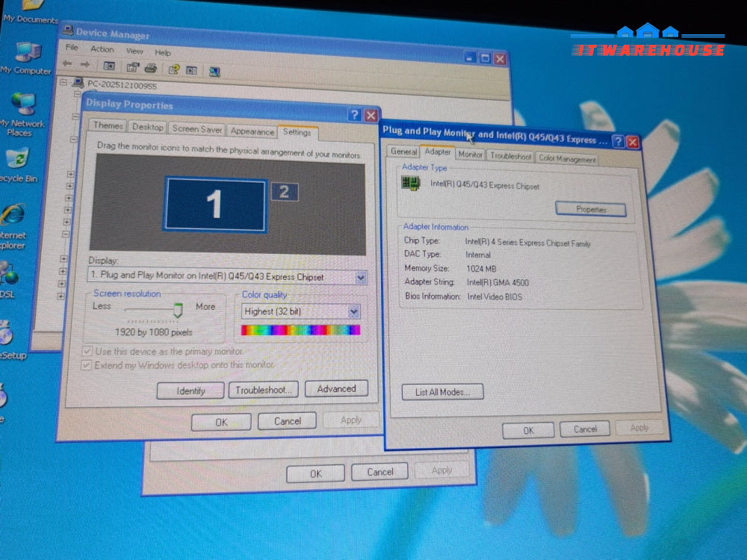The height and width of the screenshot is (560, 747).
Task: Switch to the General tab in adapter dialog
Action: [x=403, y=152]
